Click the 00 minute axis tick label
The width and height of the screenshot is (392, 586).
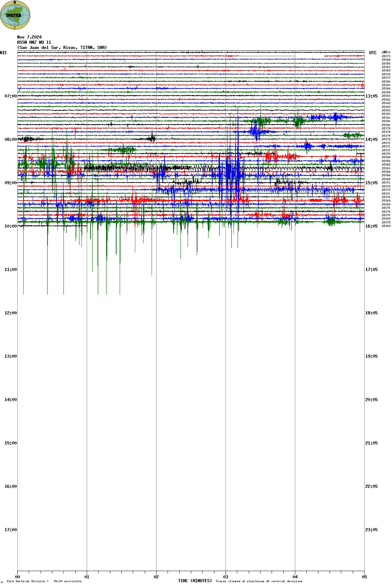tap(17, 577)
